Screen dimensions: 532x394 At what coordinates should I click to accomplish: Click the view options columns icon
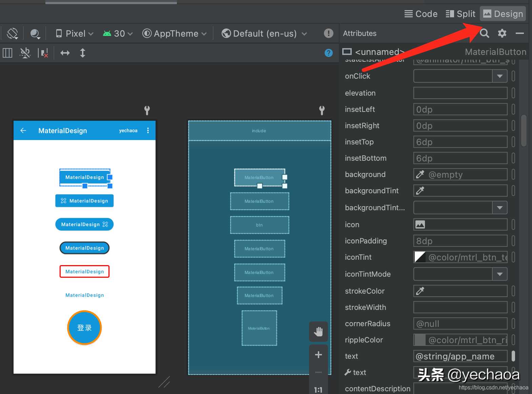pyautogui.click(x=7, y=53)
